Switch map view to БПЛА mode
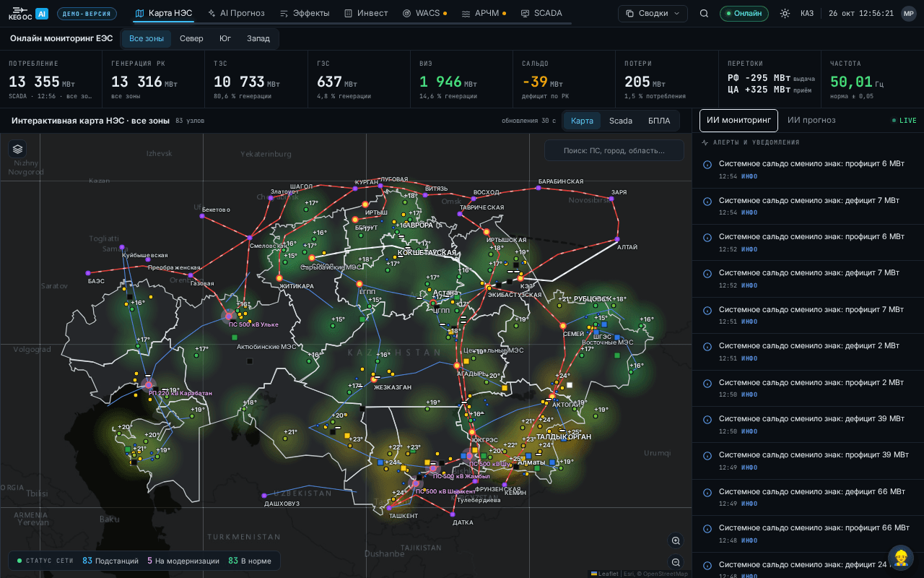The width and height of the screenshot is (924, 578). (x=659, y=121)
